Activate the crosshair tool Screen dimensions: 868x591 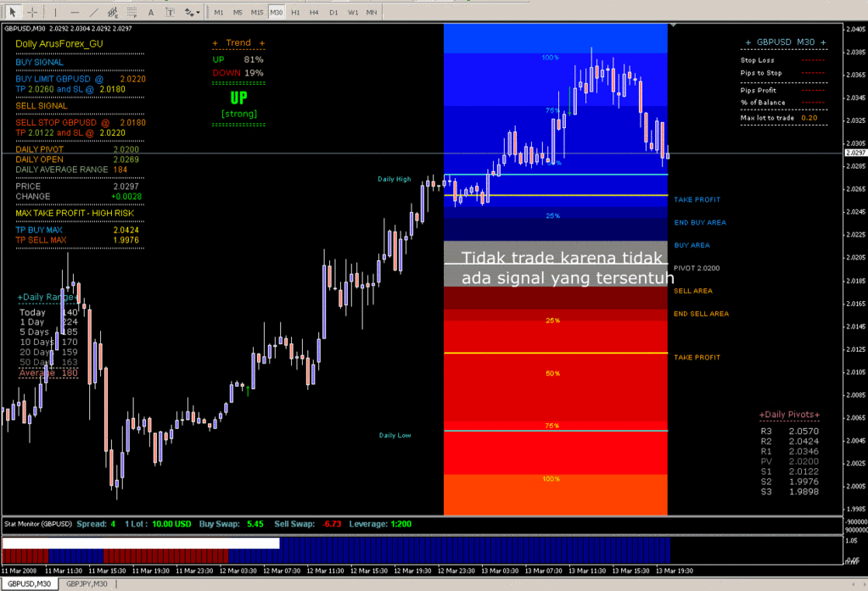(x=32, y=12)
